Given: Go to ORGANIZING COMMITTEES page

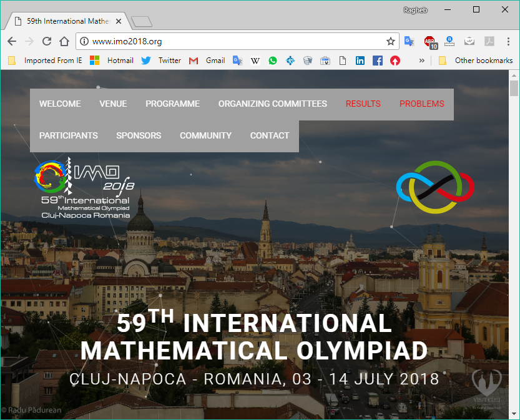Looking at the screenshot, I should (x=272, y=104).
